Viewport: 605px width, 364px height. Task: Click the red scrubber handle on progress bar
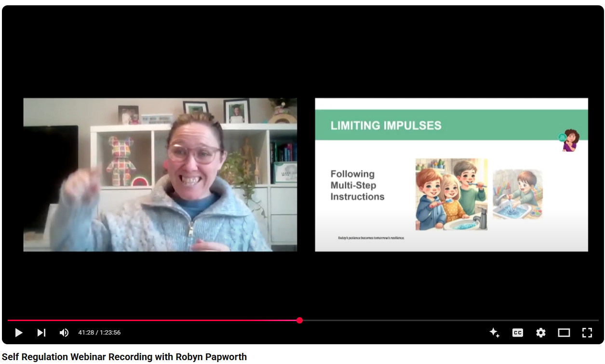pos(299,320)
